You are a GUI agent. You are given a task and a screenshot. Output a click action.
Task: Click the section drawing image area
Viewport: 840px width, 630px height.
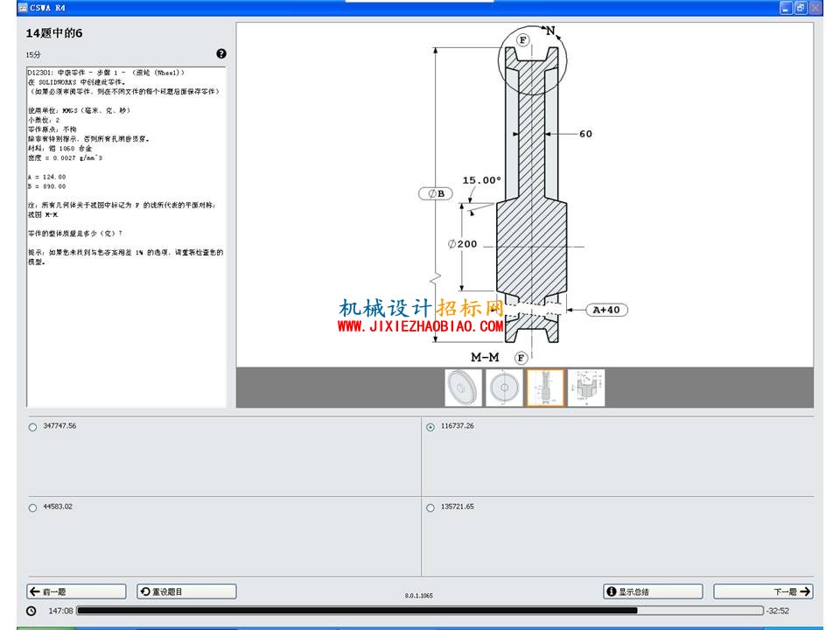[524, 194]
